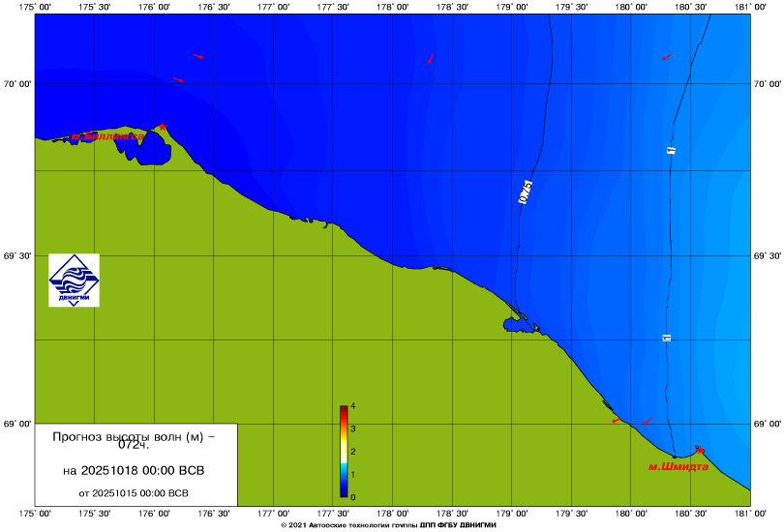This screenshot has width=784, height=532.
Task: Click the 178°00' longitude label on the top axis
Action: coord(392,8)
